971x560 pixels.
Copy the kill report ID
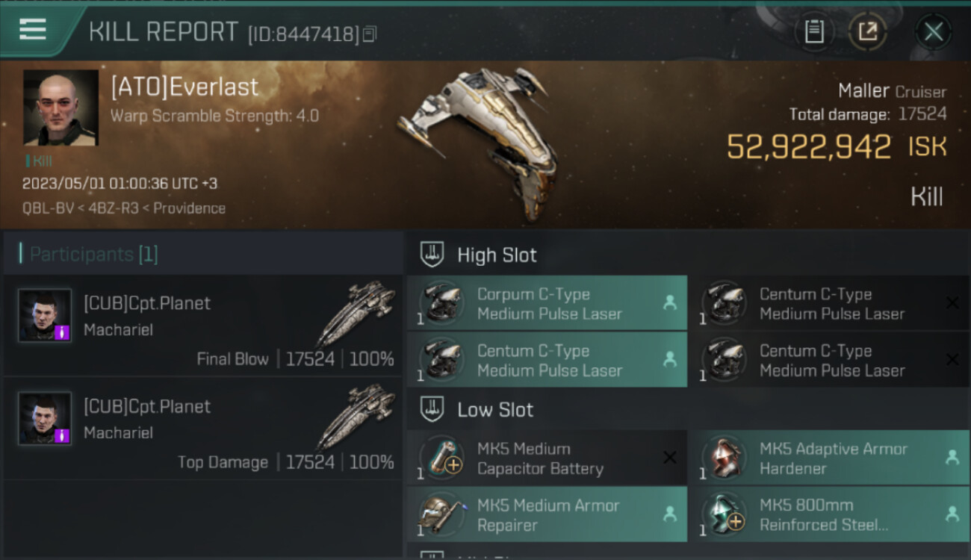coord(370,34)
